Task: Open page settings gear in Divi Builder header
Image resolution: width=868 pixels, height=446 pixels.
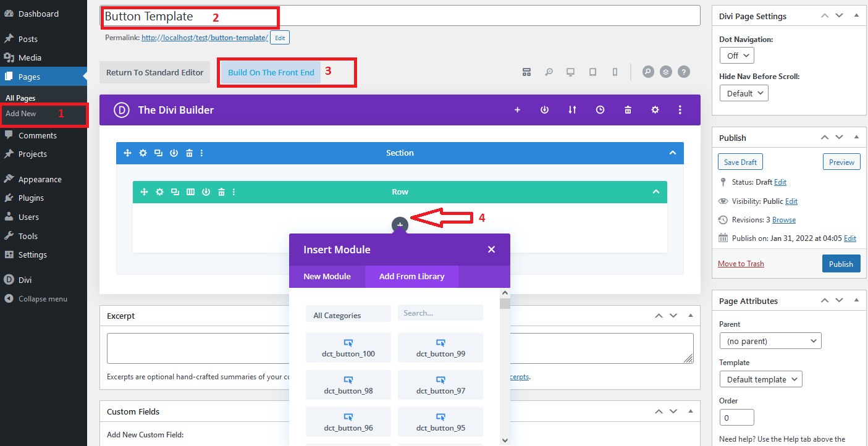Action: 655,110
